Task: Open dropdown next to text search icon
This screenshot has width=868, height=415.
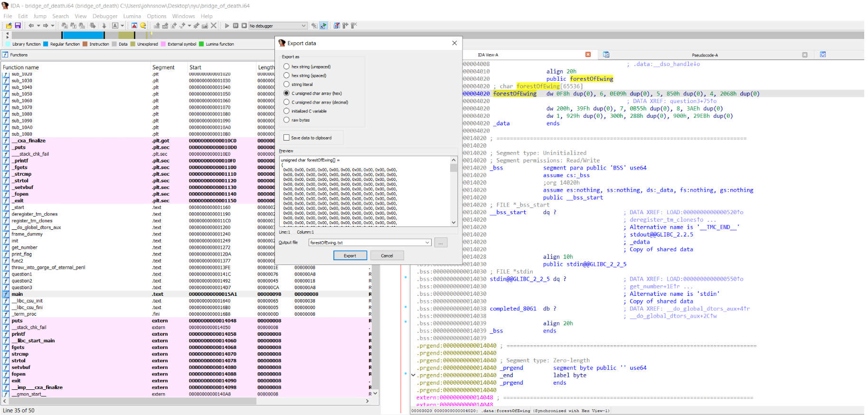Action: pos(123,26)
